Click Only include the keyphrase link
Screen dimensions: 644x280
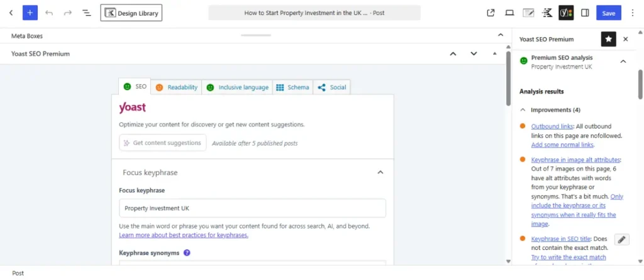pyautogui.click(x=577, y=210)
